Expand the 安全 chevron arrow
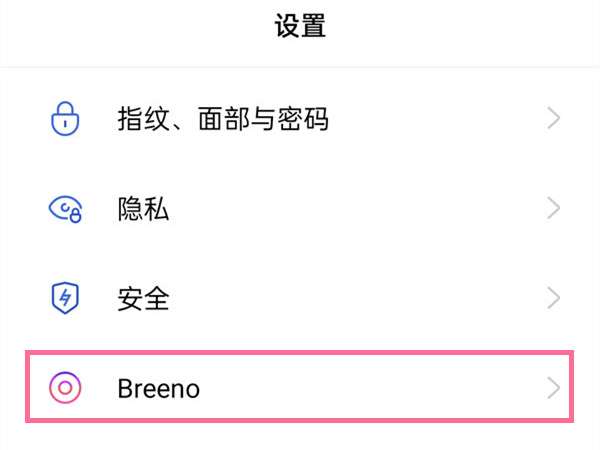The width and height of the screenshot is (600, 450). [x=554, y=297]
